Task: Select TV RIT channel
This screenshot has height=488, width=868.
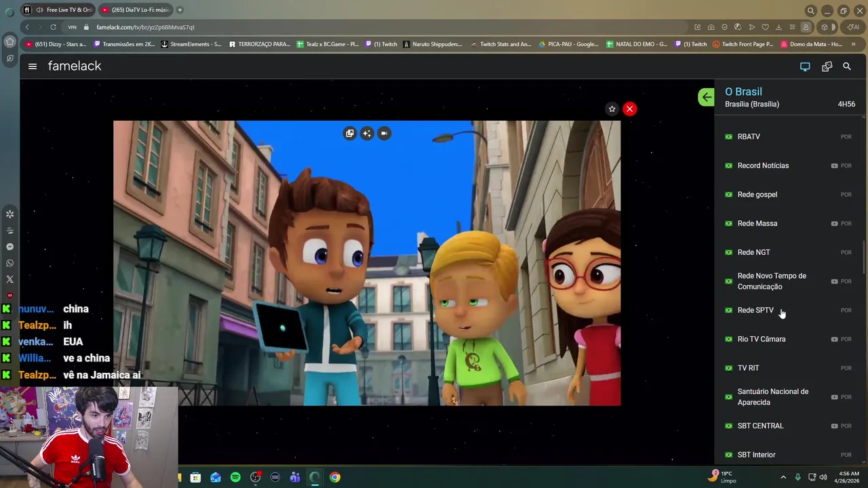Action: click(788, 368)
